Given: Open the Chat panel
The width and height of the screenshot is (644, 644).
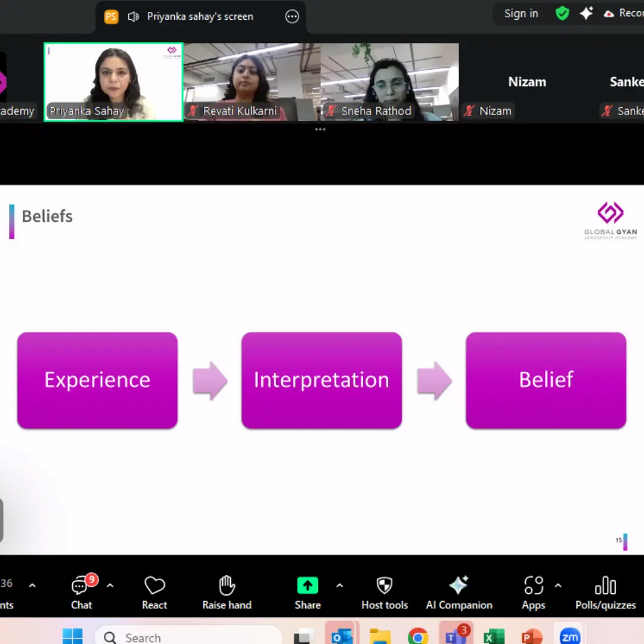Looking at the screenshot, I should click(81, 593).
